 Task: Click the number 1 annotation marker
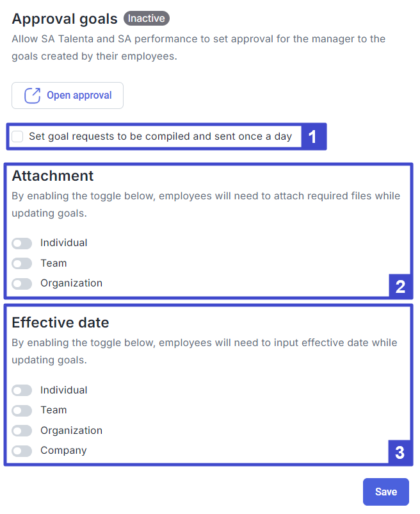pyautogui.click(x=312, y=137)
